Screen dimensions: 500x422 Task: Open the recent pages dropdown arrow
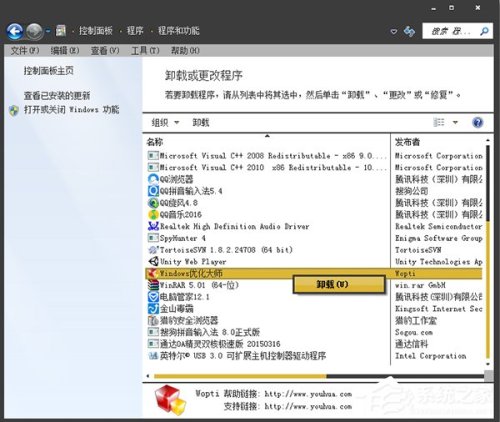pyautogui.click(x=48, y=31)
